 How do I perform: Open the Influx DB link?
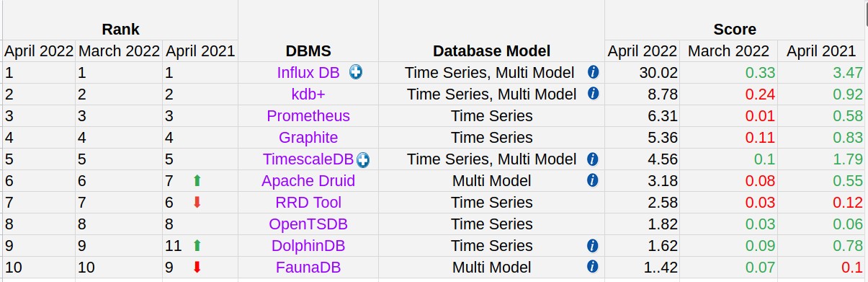[308, 73]
